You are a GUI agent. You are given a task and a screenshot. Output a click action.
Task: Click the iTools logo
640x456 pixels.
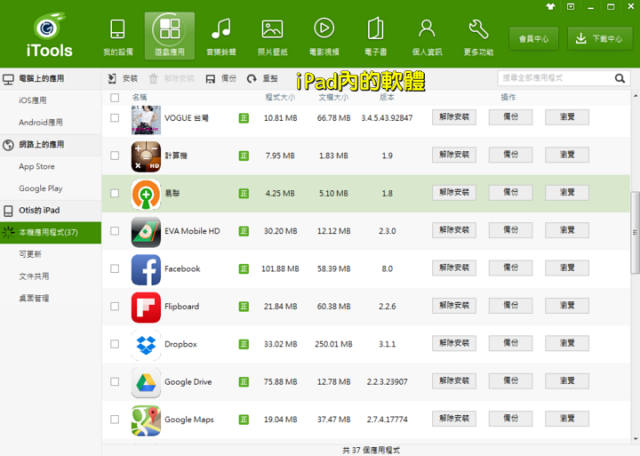coord(49,35)
